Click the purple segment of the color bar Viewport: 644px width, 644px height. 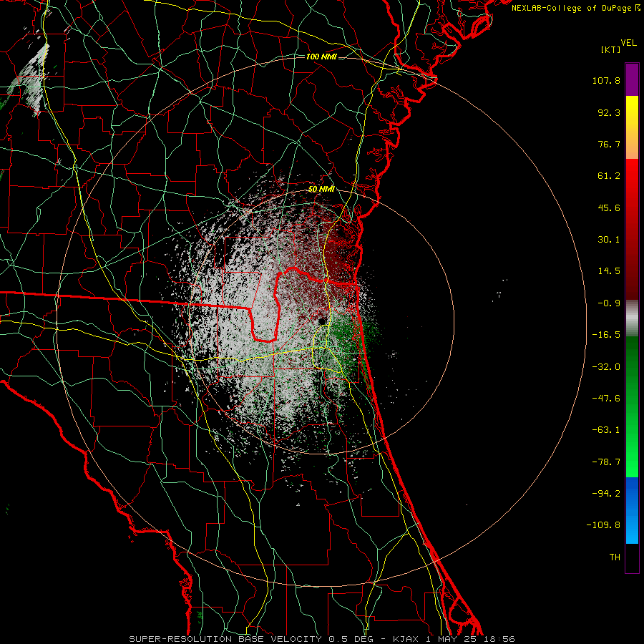(x=632, y=79)
